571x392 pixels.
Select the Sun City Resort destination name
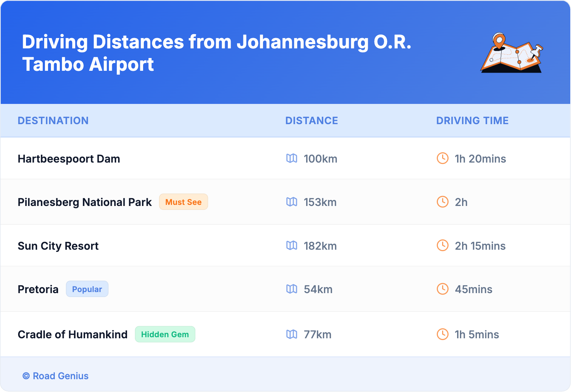coord(58,246)
